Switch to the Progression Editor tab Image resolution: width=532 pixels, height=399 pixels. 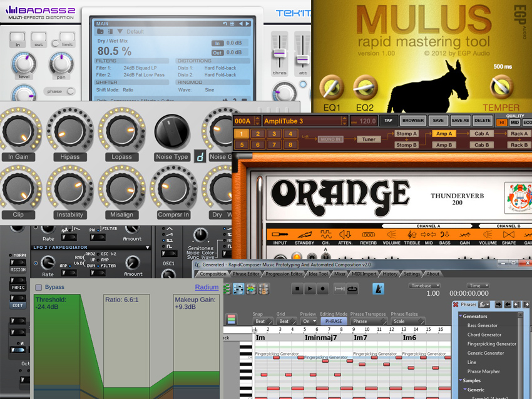point(284,274)
